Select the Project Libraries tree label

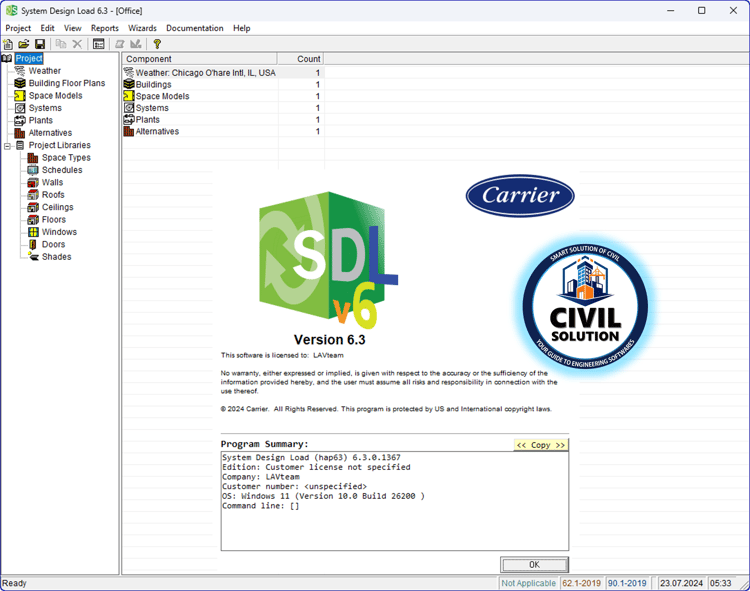59,145
